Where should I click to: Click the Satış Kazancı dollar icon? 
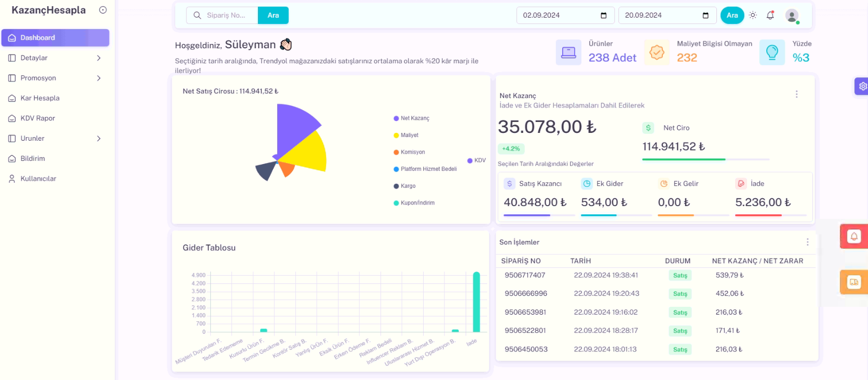510,184
